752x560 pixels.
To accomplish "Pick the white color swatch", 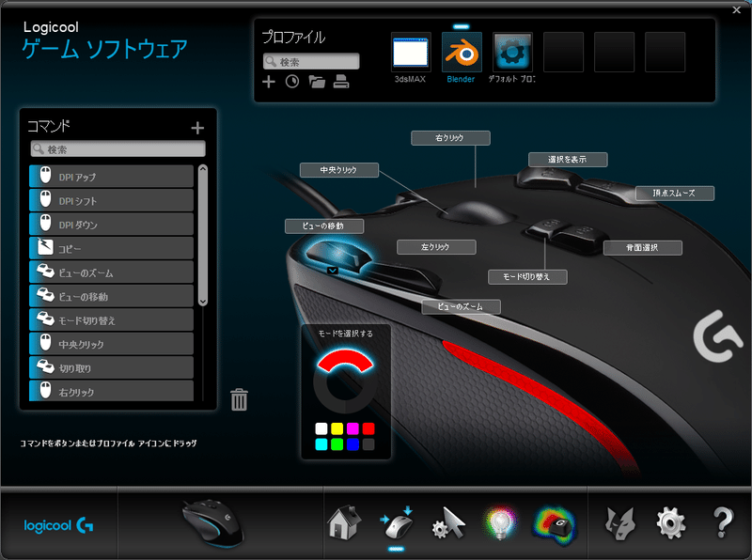I will pos(321,428).
